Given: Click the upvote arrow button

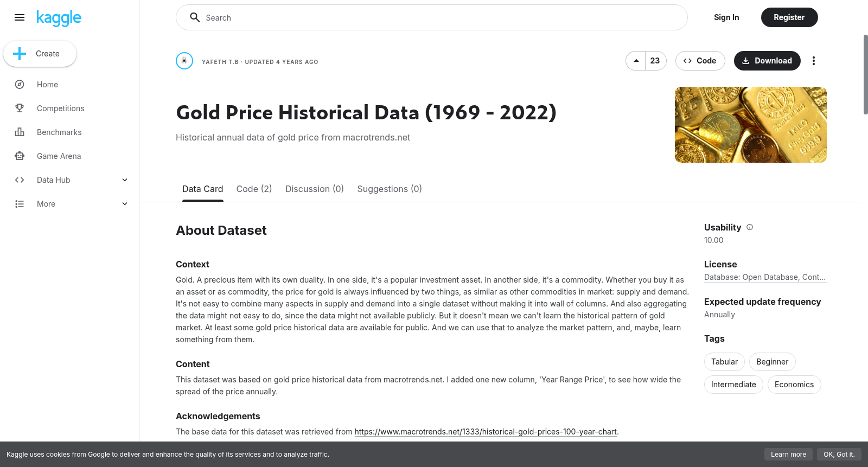Looking at the screenshot, I should pyautogui.click(x=636, y=61).
